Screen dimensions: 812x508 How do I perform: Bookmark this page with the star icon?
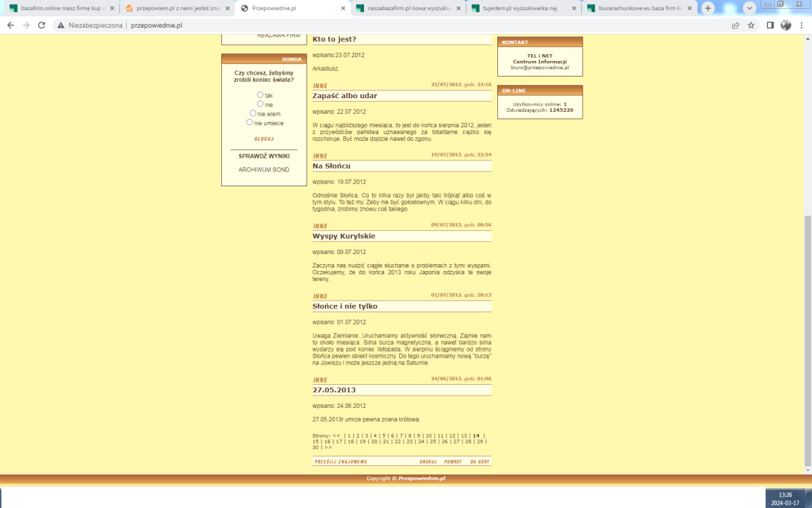pyautogui.click(x=751, y=25)
